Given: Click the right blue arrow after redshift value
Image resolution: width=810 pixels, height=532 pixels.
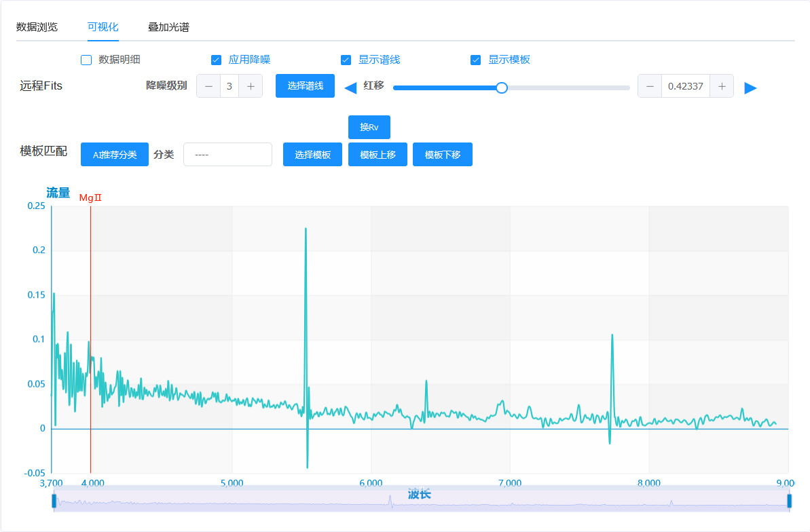Looking at the screenshot, I should [x=750, y=88].
